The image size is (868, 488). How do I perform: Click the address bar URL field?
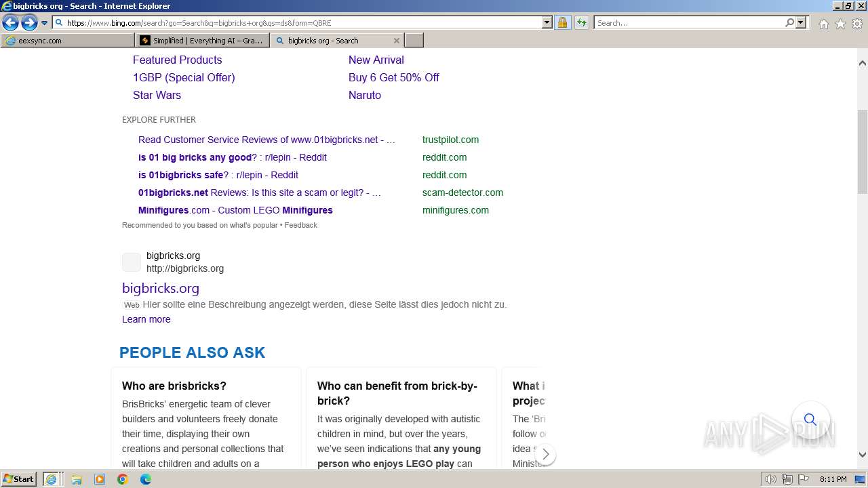297,22
